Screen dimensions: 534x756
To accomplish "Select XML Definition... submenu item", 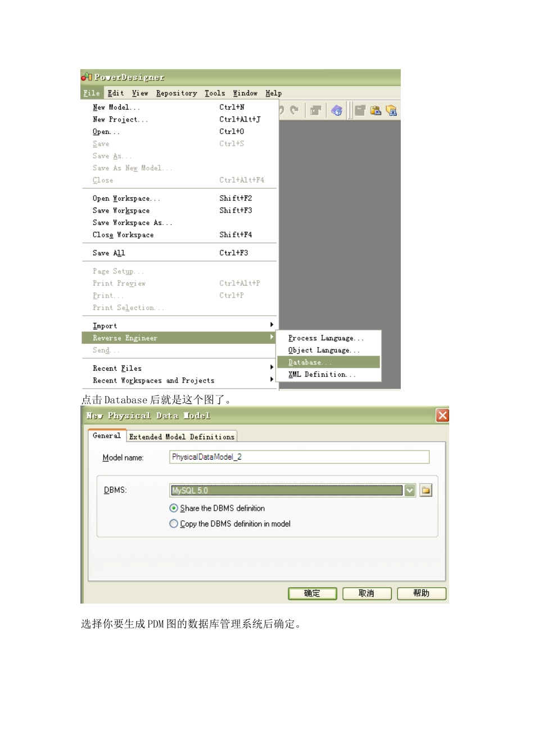I will pyautogui.click(x=328, y=375).
